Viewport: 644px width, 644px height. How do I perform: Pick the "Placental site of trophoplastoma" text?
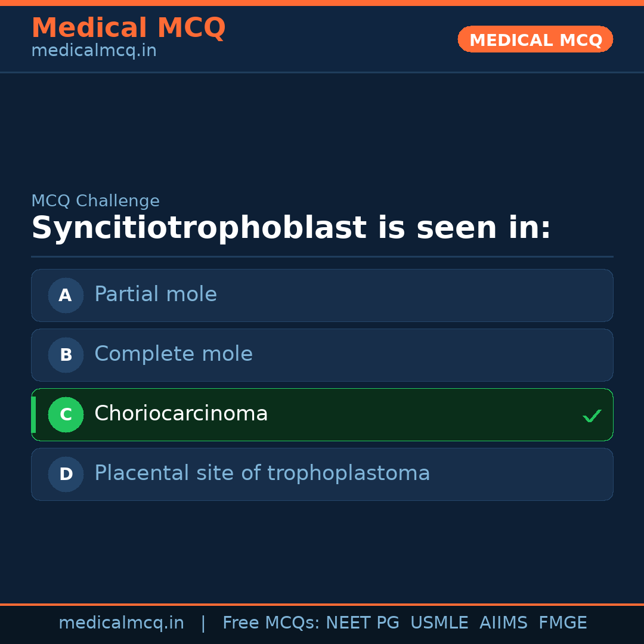pyautogui.click(x=262, y=473)
